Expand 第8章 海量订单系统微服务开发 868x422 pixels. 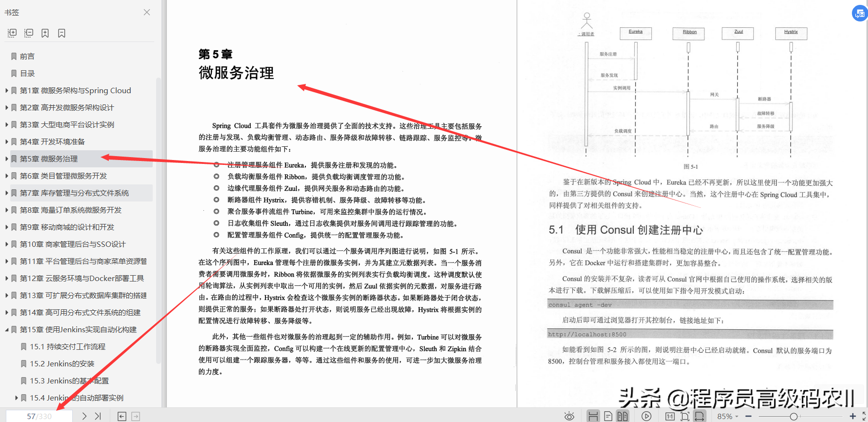[x=7, y=210]
